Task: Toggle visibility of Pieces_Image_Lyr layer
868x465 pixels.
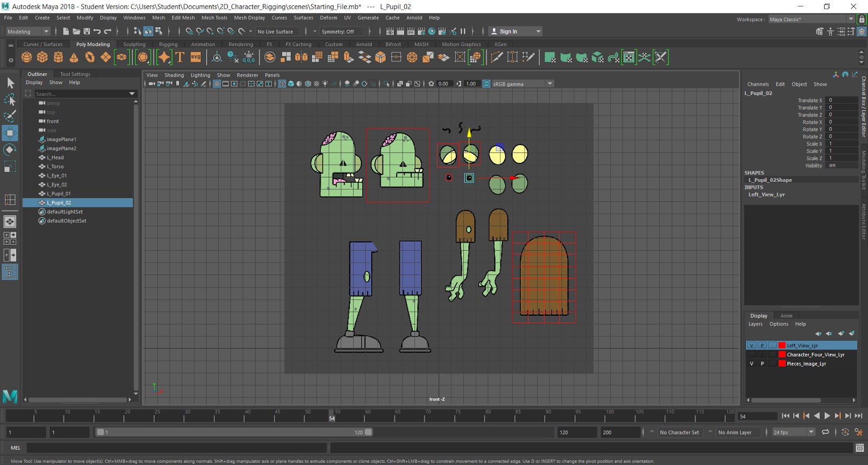Action: click(x=751, y=364)
